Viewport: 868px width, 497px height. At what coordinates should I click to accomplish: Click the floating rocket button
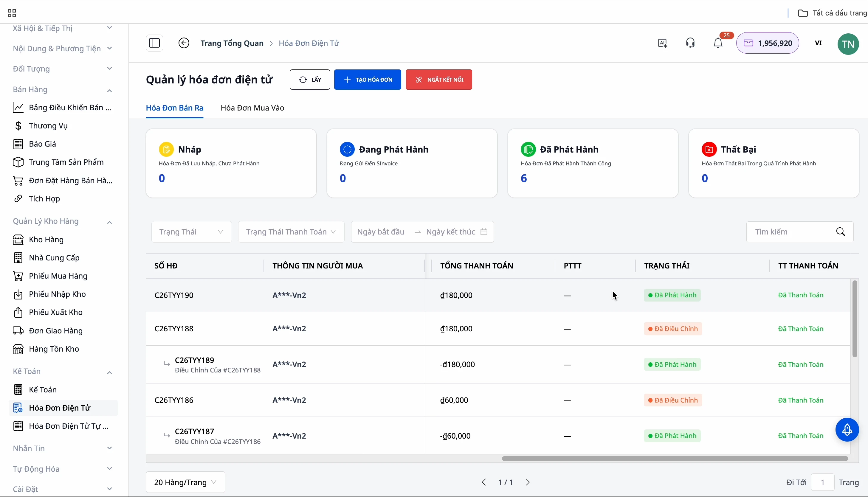(847, 430)
